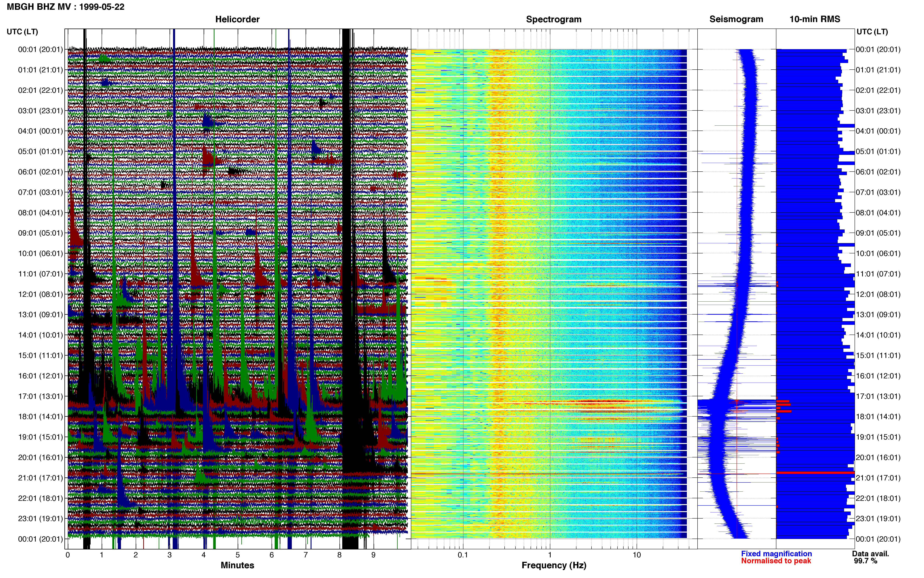924x578 pixels.
Task: Click the left '17:01 (13:01)' time label
Action: 41,396
